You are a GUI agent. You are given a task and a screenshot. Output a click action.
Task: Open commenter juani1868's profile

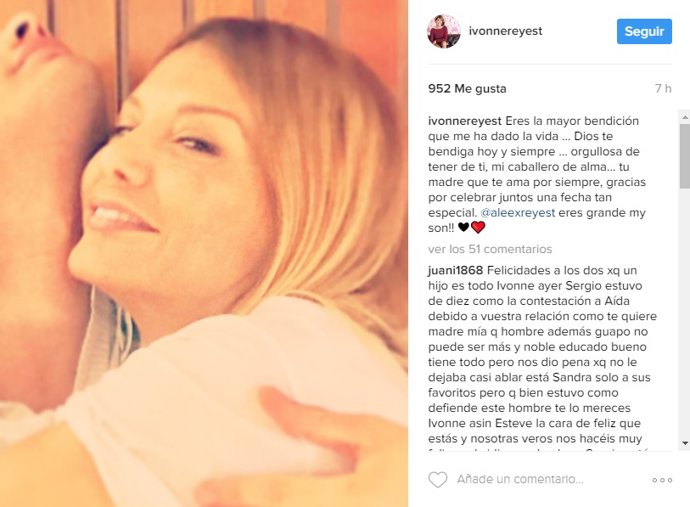click(x=455, y=270)
